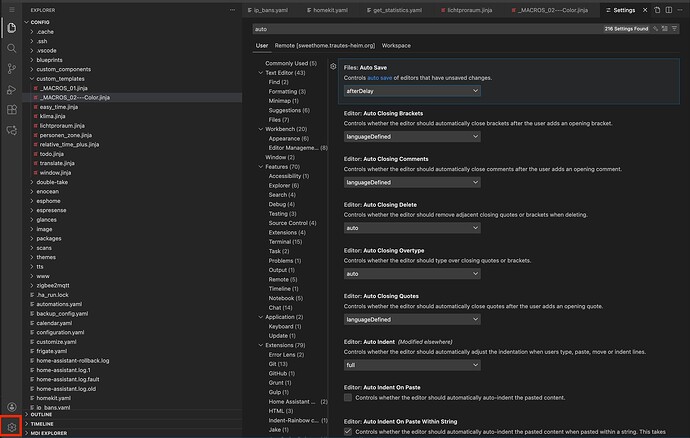Click Open Settings (JSON) icon
This screenshot has height=438, width=690.
tap(657, 10)
